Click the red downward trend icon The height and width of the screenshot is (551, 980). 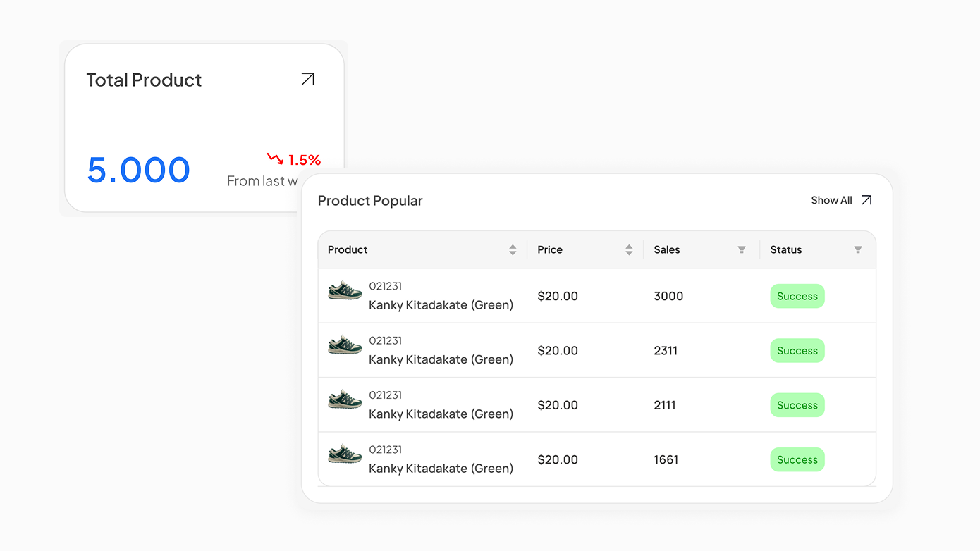[x=275, y=159]
